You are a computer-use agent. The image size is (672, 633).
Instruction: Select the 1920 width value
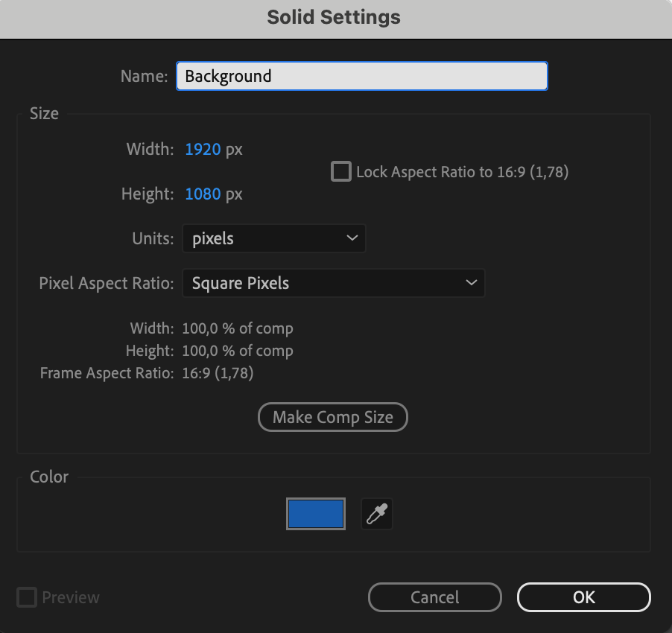pos(203,150)
